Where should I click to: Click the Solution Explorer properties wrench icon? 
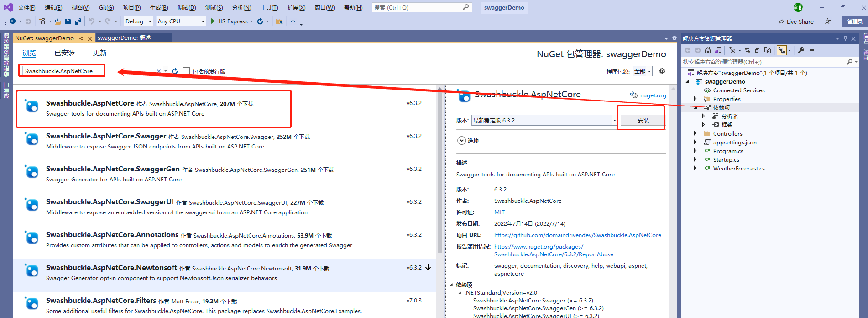coord(801,50)
